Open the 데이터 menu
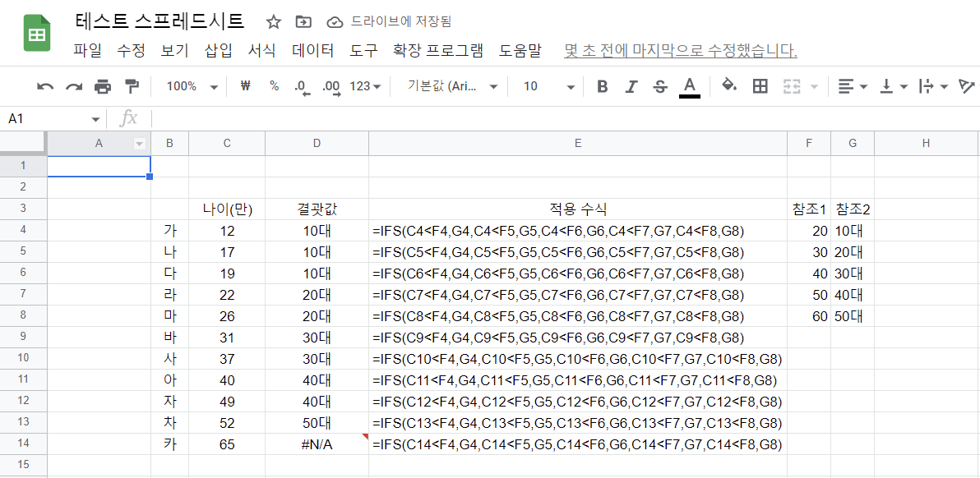Image resolution: width=980 pixels, height=478 pixels. tap(313, 51)
